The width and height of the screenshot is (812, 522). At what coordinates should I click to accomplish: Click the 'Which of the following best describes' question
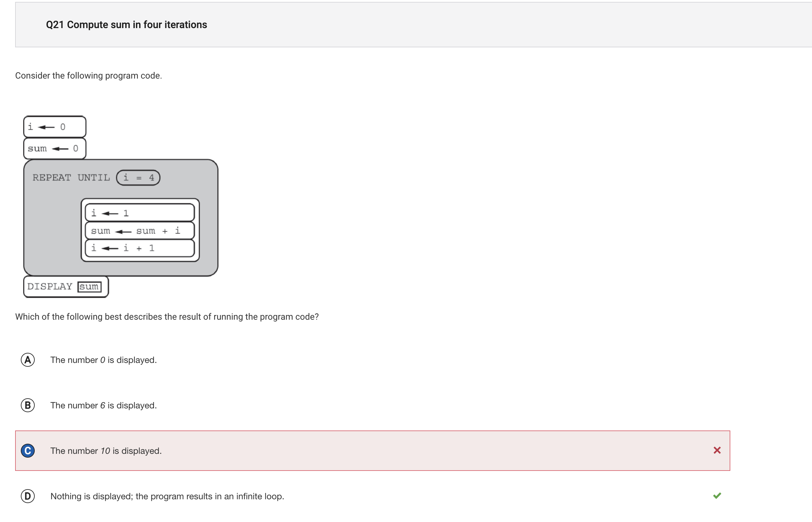pos(167,317)
